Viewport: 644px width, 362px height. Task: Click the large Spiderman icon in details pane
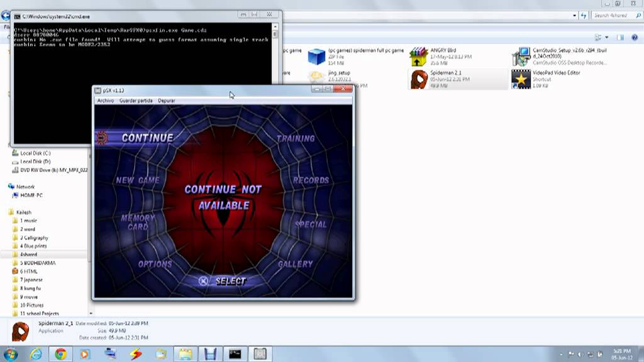pos(20,331)
